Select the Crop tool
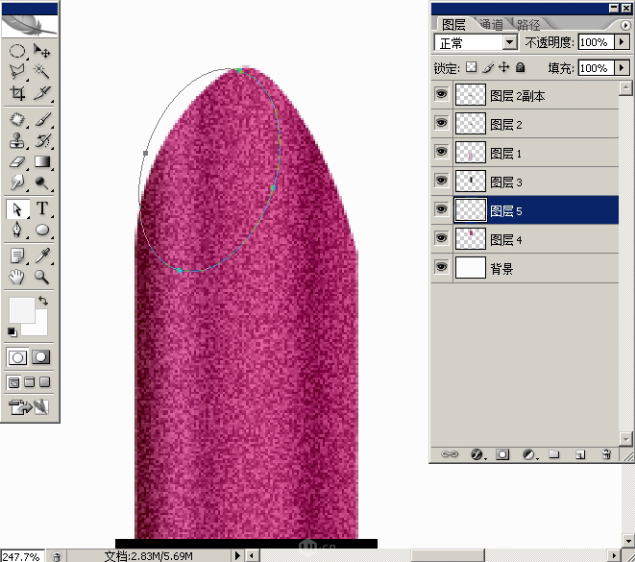 tap(18, 93)
